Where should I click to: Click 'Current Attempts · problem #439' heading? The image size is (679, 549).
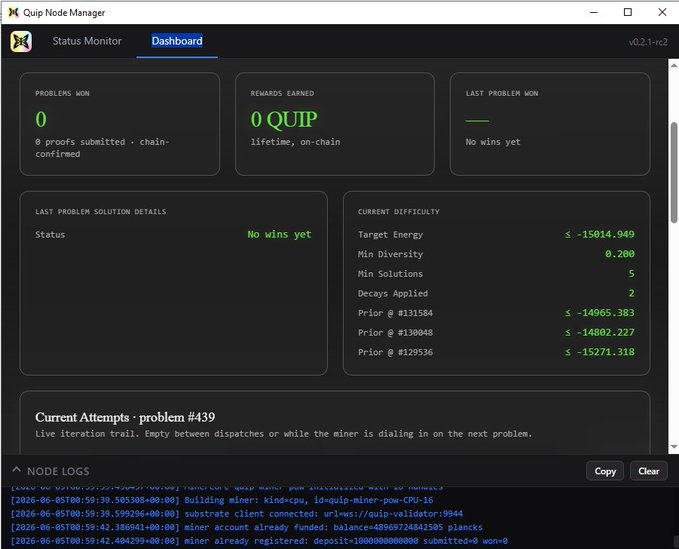point(125,417)
